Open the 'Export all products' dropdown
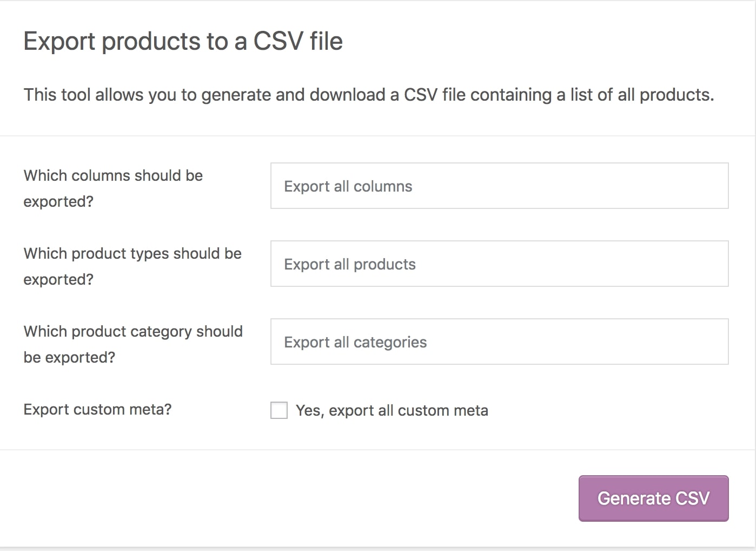This screenshot has height=551, width=756. click(499, 264)
